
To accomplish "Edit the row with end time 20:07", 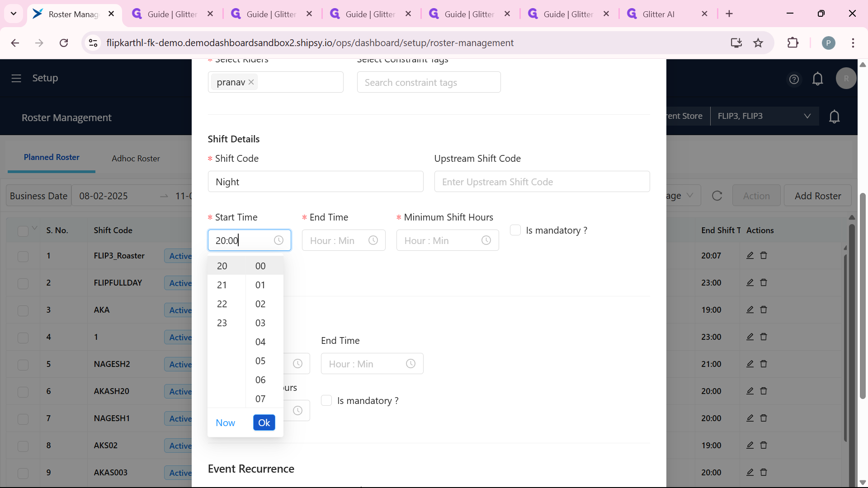I will pos(750,255).
